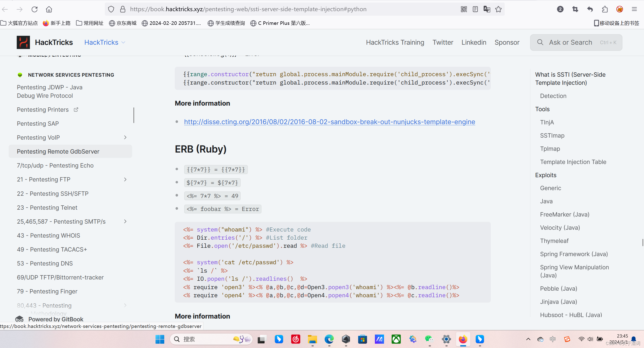Viewport: 644px width, 348px height.
Task: Open Microsoft Edge from the taskbar
Action: 329,339
